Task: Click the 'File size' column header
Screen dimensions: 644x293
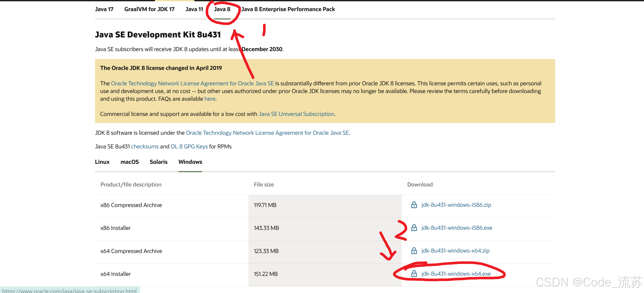Action: tap(264, 184)
